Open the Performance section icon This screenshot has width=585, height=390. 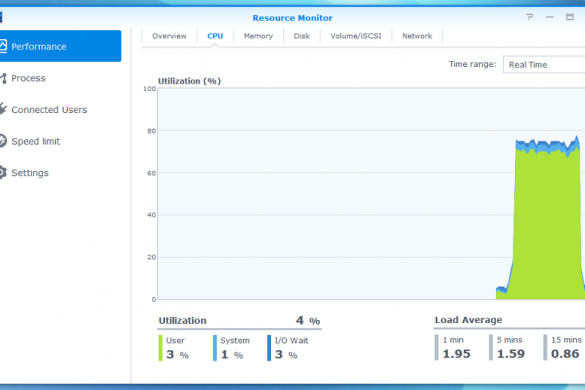(3, 46)
